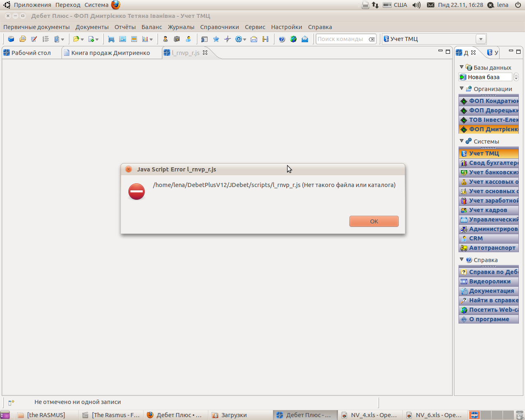Collapse the Организации section
Screen dimensions: 525x420
click(x=461, y=88)
